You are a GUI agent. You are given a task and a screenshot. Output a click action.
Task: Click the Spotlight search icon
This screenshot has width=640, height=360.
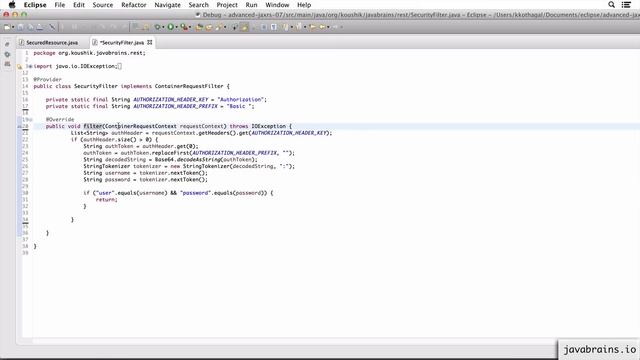point(611,5)
